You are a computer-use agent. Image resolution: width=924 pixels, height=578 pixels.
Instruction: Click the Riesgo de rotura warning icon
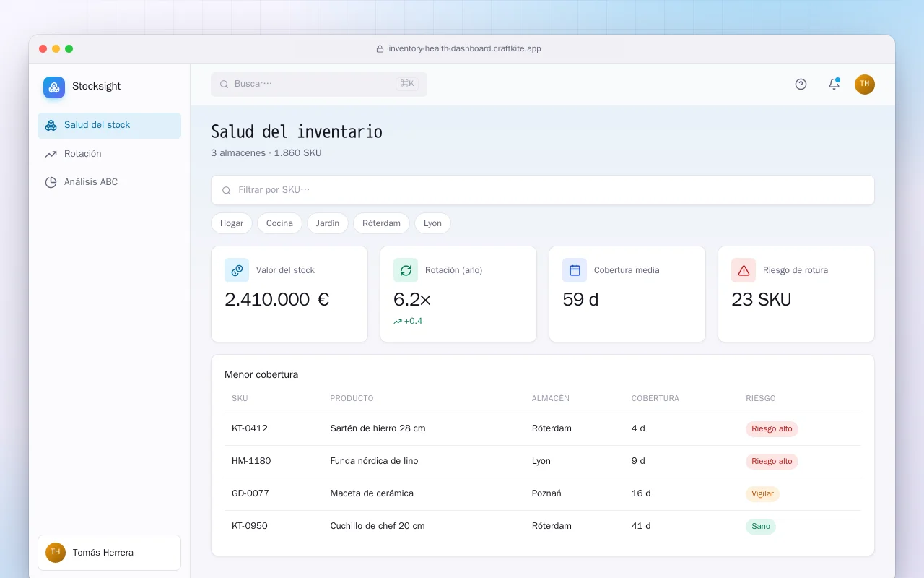[744, 270]
